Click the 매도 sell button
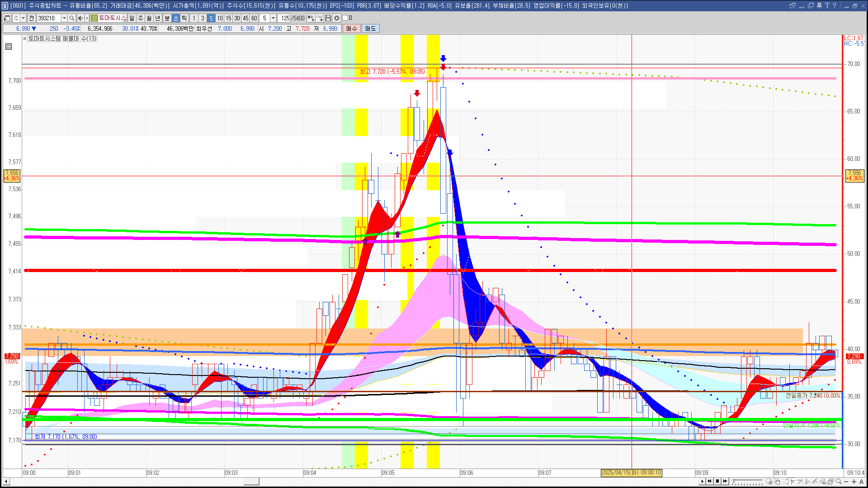Viewport: 868px width, 488px height. 370,28
